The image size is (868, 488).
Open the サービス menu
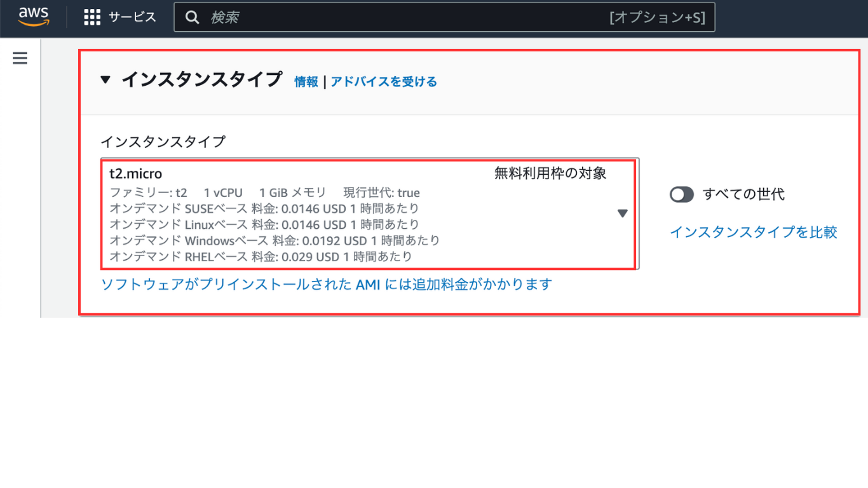(x=132, y=17)
